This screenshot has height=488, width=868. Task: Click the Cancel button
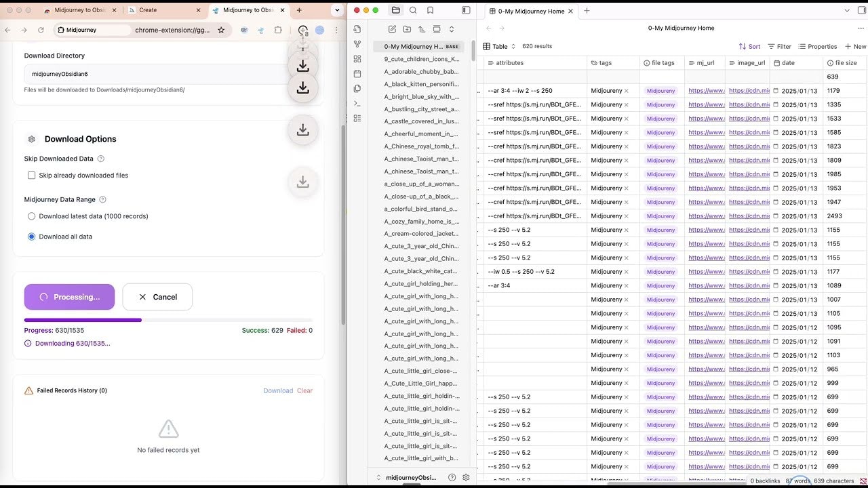click(x=157, y=297)
